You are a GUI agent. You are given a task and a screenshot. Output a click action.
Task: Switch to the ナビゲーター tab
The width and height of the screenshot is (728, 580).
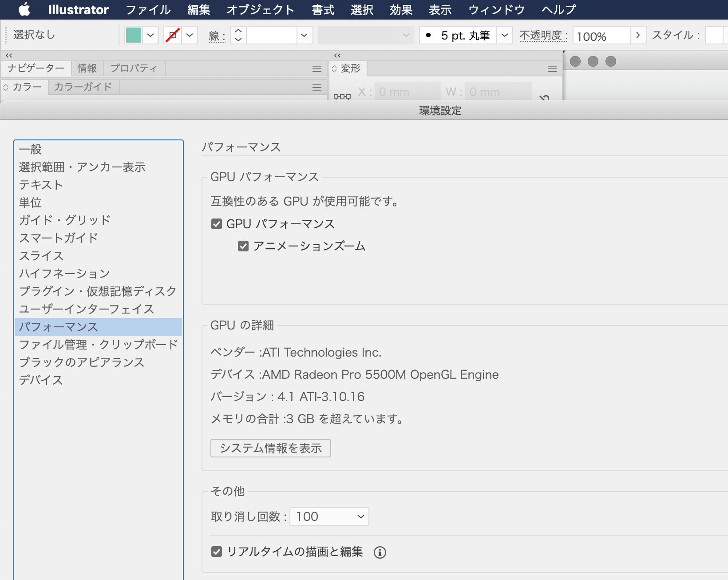pos(36,68)
